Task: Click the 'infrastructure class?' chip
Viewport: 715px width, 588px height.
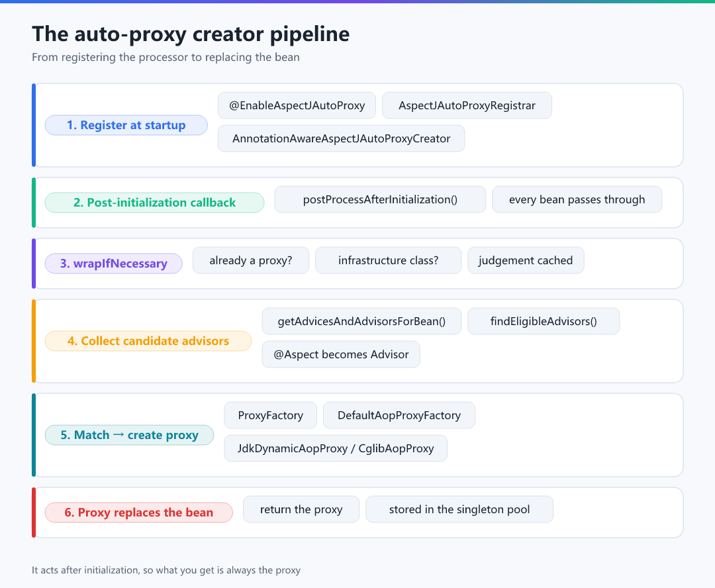Action: tap(389, 260)
